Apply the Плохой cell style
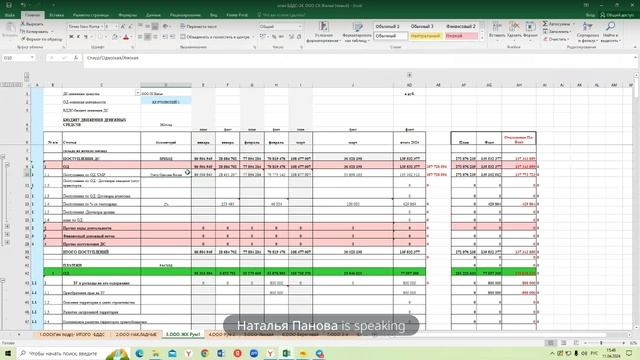Viewport: 640px width, 360px height. click(460, 36)
